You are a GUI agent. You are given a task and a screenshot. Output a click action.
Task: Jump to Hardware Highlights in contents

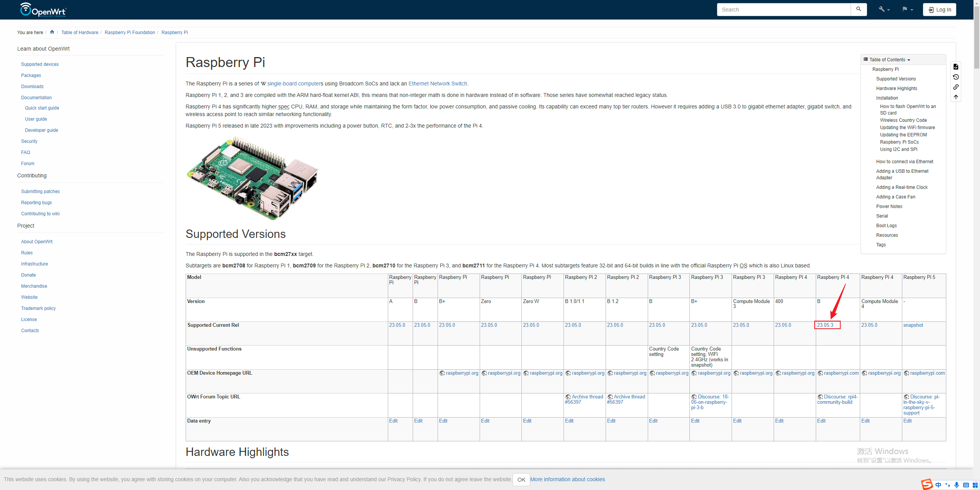[x=897, y=88]
